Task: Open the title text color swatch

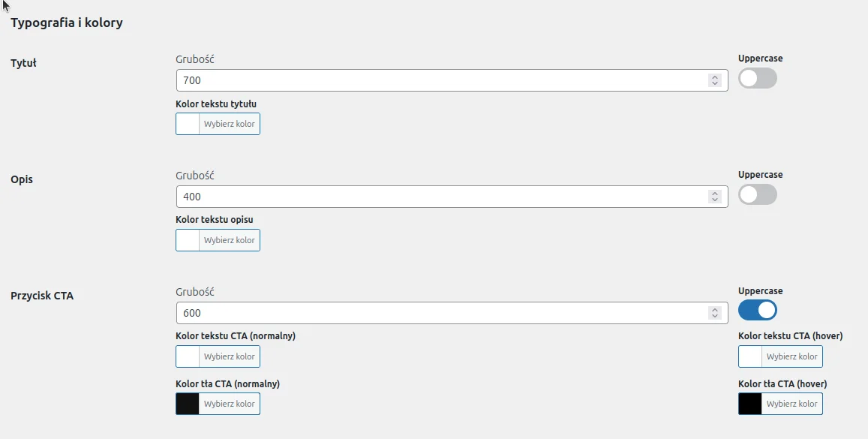Action: click(188, 124)
